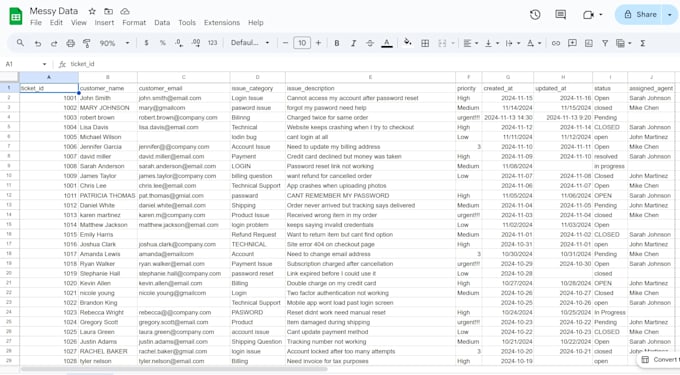This screenshot has width=680, height=375.
Task: Open the Edit menu
Action: click(56, 23)
